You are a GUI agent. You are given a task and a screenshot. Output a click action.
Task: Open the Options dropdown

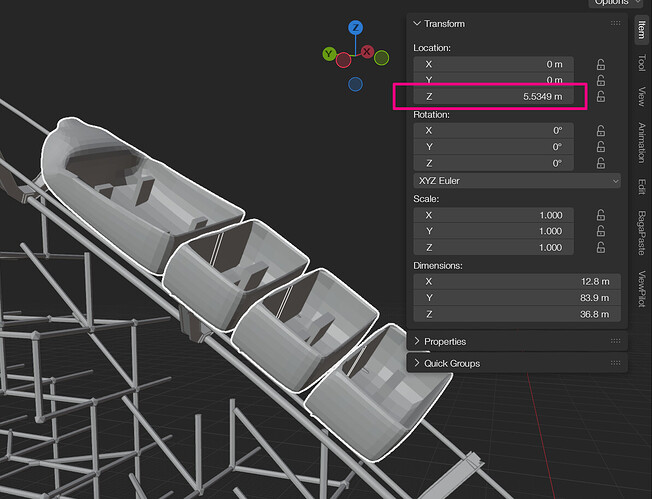tap(615, 2)
